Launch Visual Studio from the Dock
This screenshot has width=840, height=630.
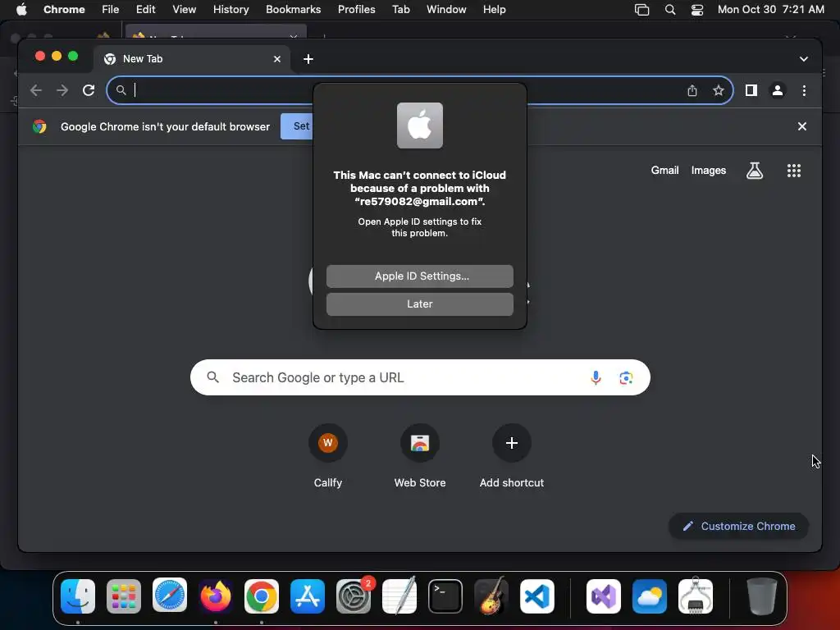point(604,596)
